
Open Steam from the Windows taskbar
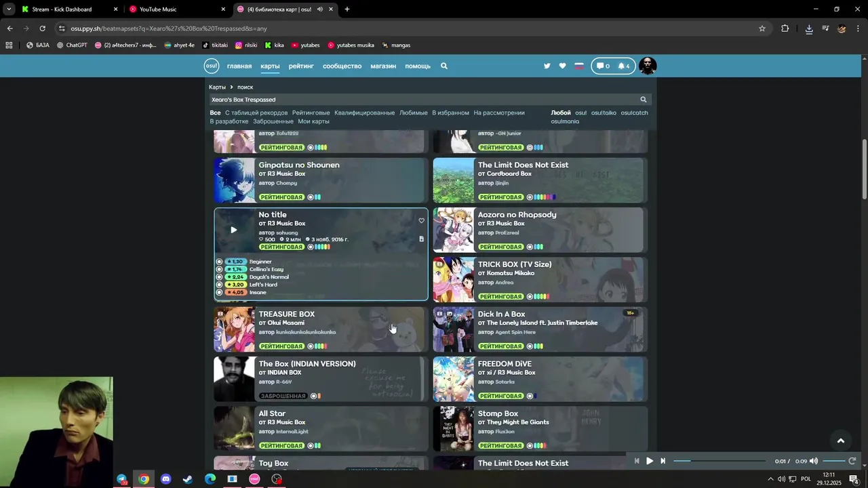[188, 479]
